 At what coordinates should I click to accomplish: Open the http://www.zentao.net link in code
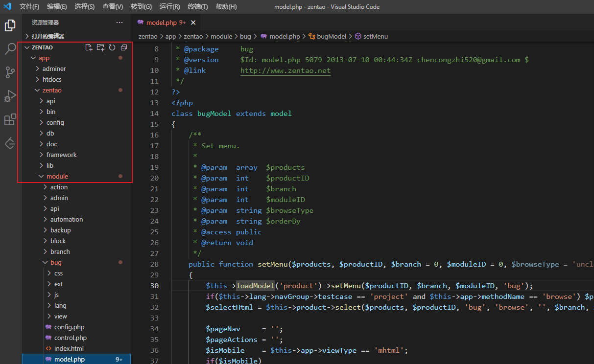pyautogui.click(x=285, y=70)
